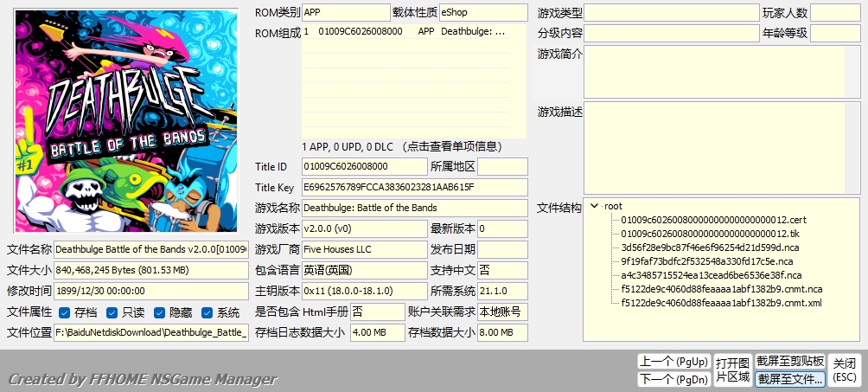Click the empty 发布日期 field

[x=502, y=249]
